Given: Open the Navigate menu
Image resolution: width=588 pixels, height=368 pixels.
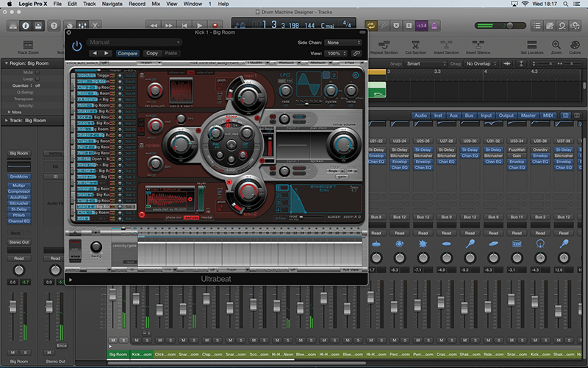Looking at the screenshot, I should [112, 4].
